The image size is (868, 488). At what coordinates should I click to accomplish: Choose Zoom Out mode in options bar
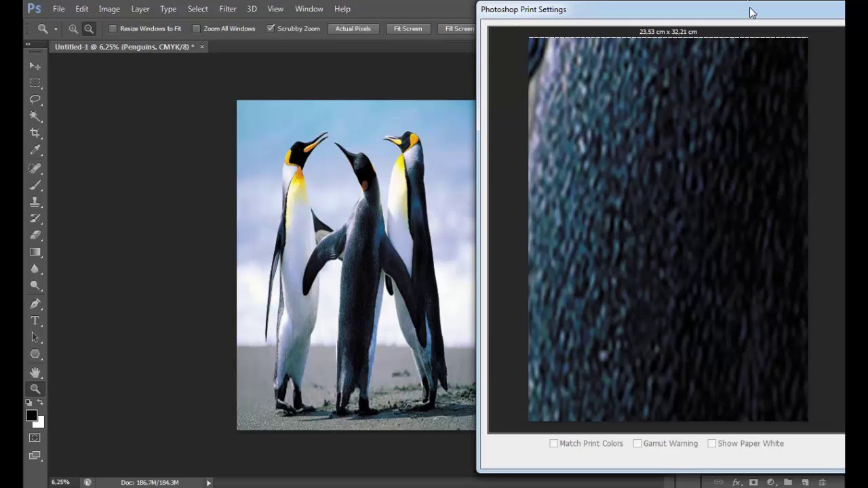(x=89, y=28)
